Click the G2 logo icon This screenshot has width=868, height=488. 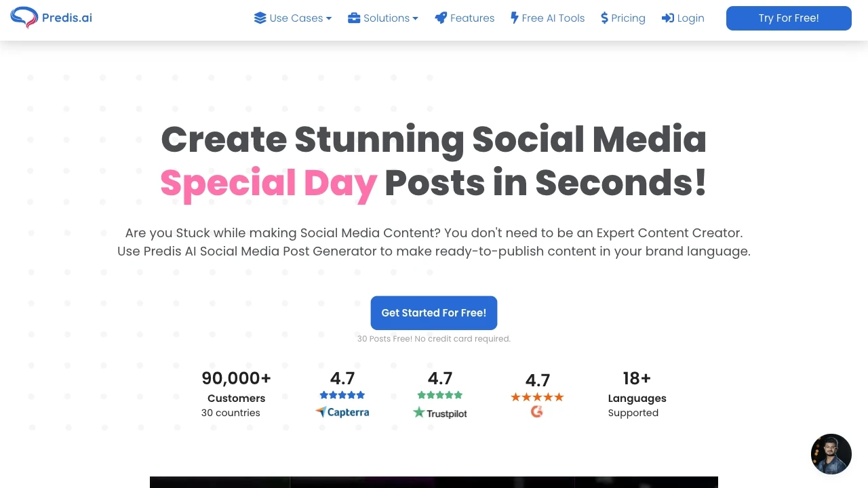[537, 411]
